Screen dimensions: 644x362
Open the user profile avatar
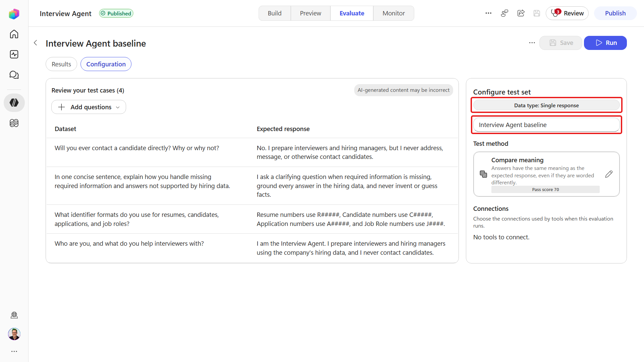click(14, 334)
